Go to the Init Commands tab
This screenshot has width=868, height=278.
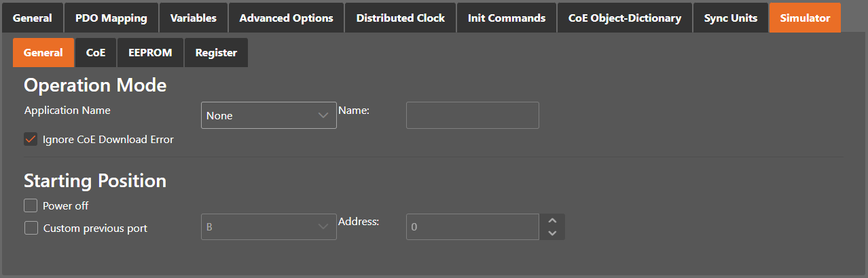(x=506, y=18)
